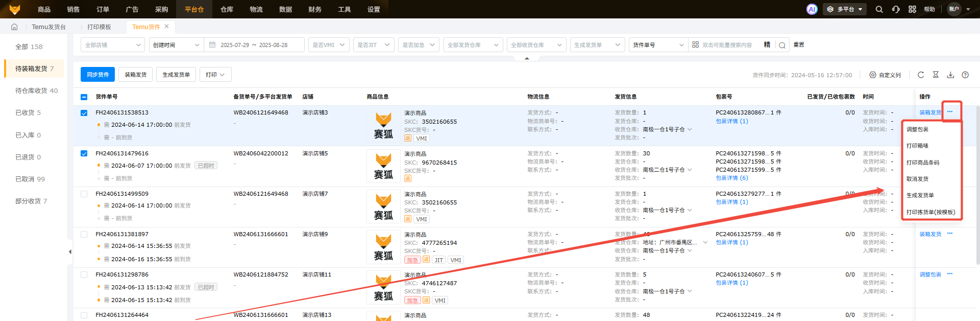Click the 生成发货单 toolbar button

(176, 75)
